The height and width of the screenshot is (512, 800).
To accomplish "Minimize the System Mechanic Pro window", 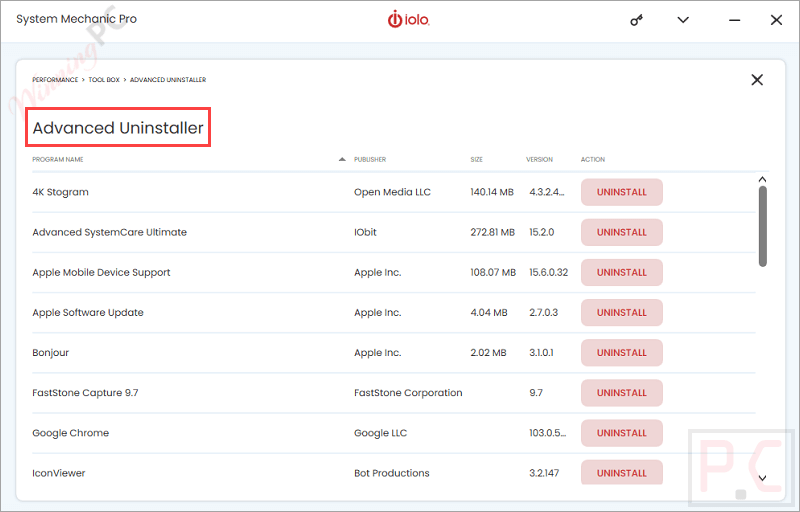I will coord(735,20).
